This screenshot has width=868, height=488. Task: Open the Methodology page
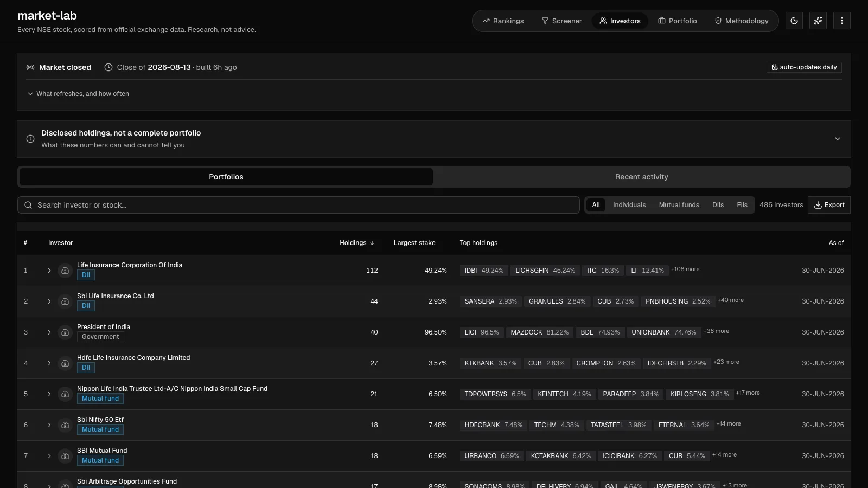(x=742, y=21)
